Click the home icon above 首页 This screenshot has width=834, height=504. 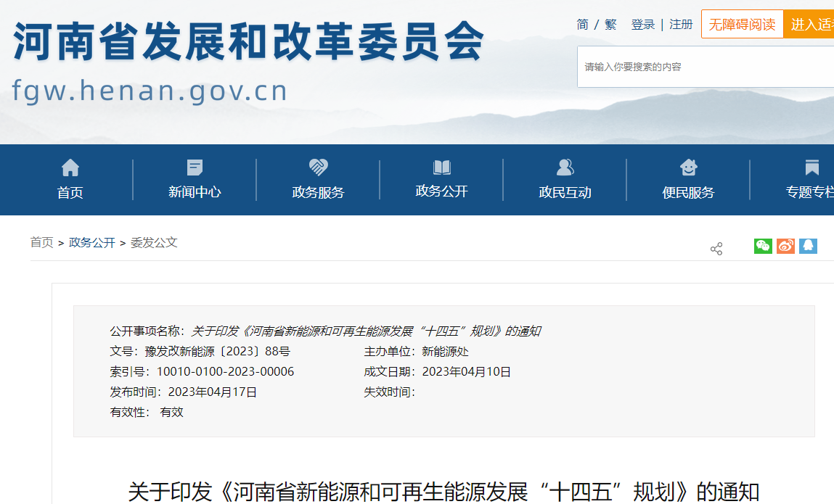click(x=70, y=168)
